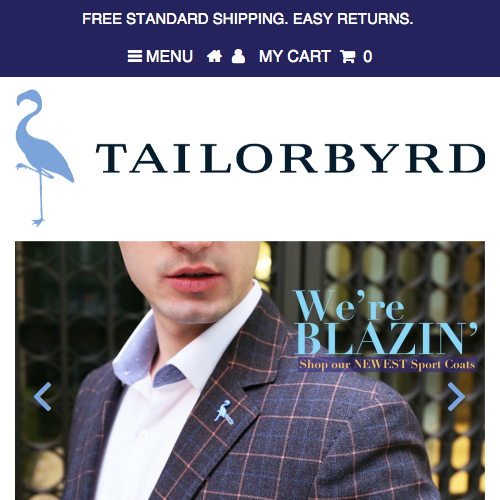Viewport: 500px width, 500px height.
Task: Advance carousel with the right chevron
Action: 456,396
